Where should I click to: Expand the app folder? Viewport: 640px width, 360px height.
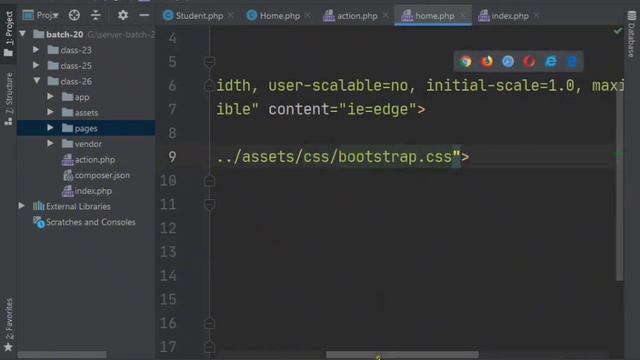50,96
